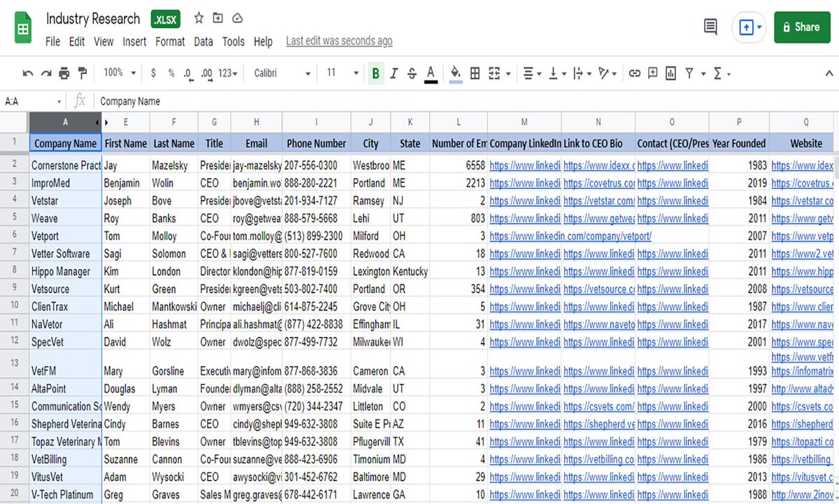Open the Calibri font dropdown
839x504 pixels.
[282, 73]
